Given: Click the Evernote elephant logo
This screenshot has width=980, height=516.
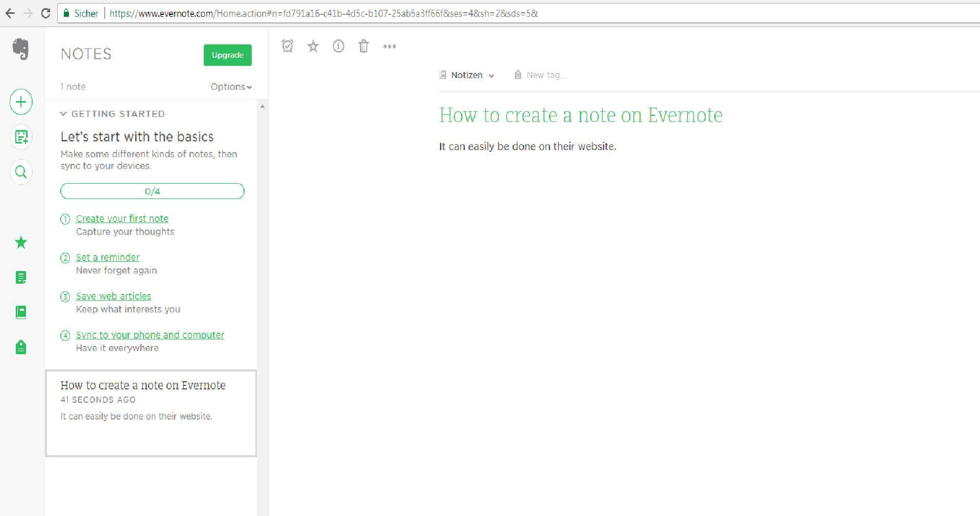Looking at the screenshot, I should [x=21, y=49].
